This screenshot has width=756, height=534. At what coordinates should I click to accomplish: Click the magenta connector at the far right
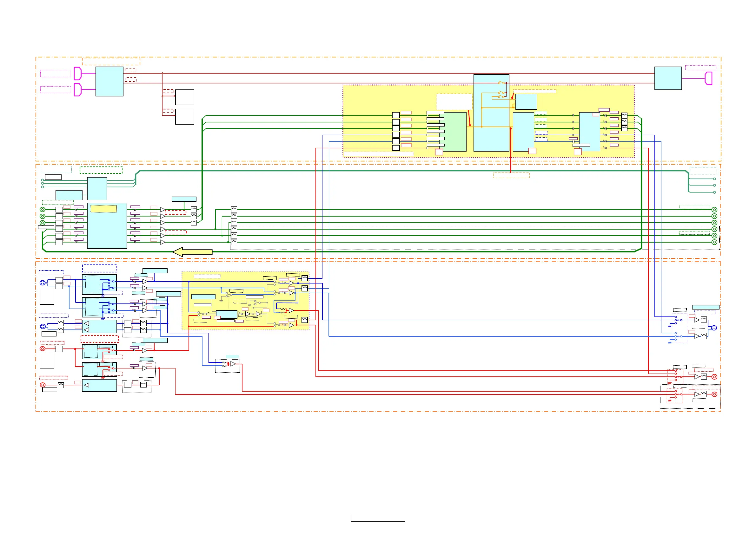pyautogui.click(x=708, y=78)
